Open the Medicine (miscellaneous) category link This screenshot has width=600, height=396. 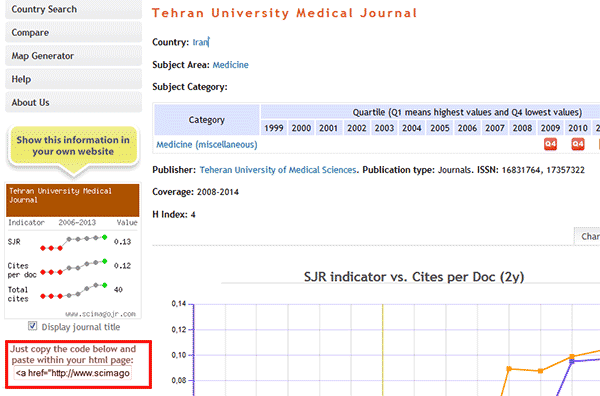point(207,145)
